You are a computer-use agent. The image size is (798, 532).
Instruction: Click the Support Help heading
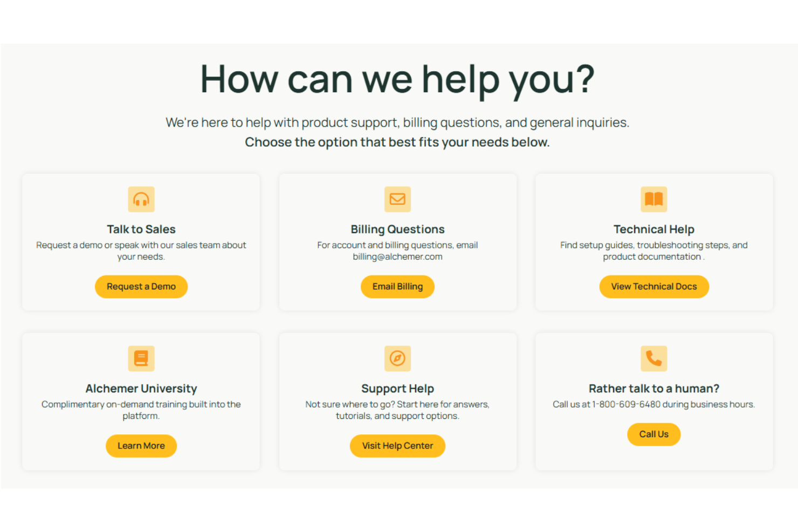[x=397, y=388]
